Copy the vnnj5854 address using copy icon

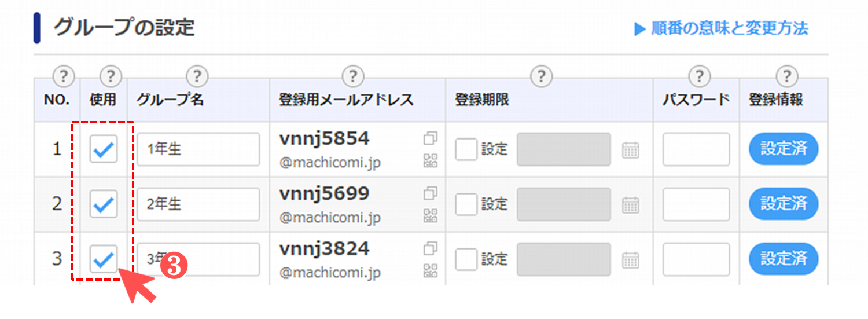(x=431, y=138)
